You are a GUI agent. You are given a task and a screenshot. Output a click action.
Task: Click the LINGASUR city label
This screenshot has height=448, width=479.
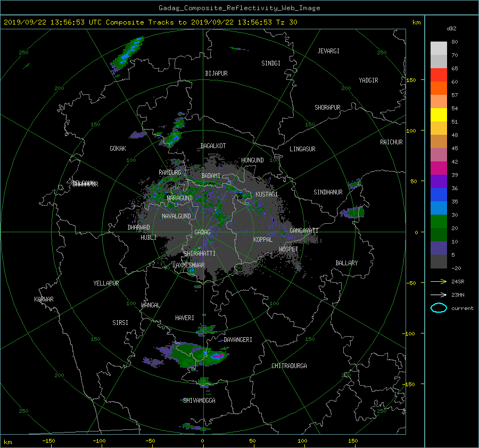[x=302, y=149]
